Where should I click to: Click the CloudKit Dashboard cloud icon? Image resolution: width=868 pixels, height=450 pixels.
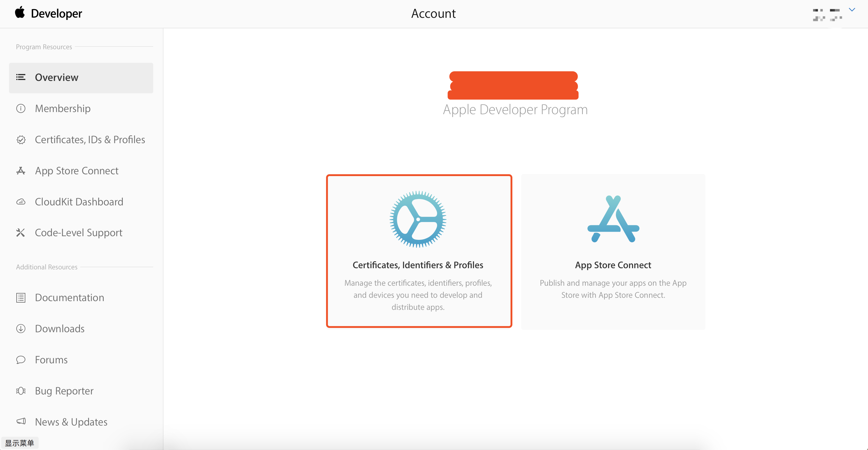coord(21,202)
